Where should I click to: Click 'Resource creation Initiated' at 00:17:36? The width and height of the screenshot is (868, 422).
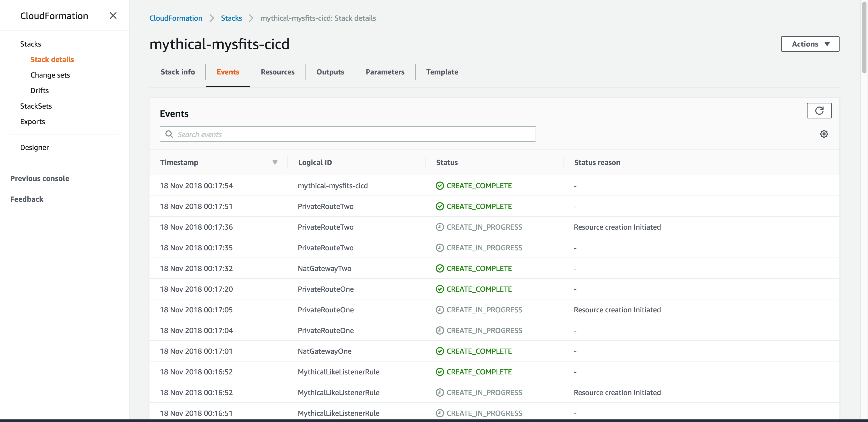(x=617, y=227)
